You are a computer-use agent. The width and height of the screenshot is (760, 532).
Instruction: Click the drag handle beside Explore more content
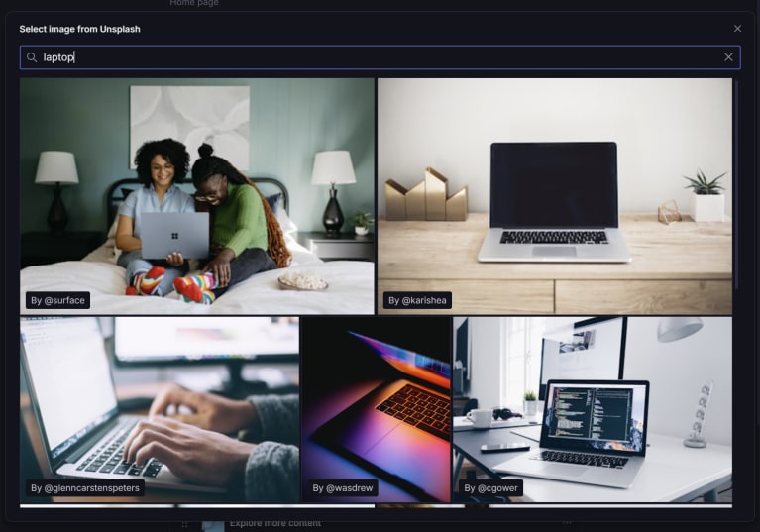(184, 524)
